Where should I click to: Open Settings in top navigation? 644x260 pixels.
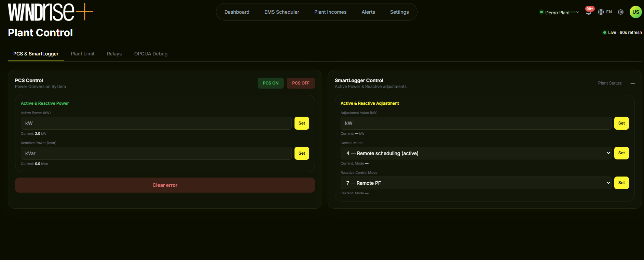tap(399, 12)
